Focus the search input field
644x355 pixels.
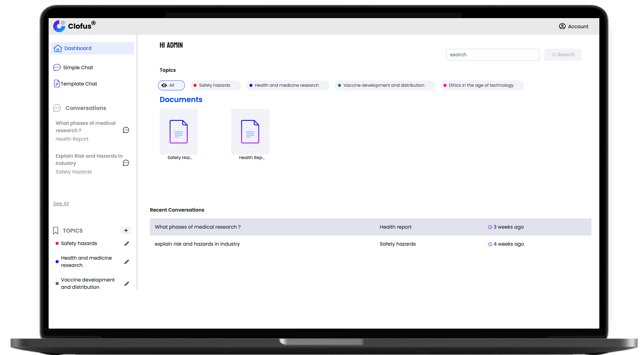(492, 55)
